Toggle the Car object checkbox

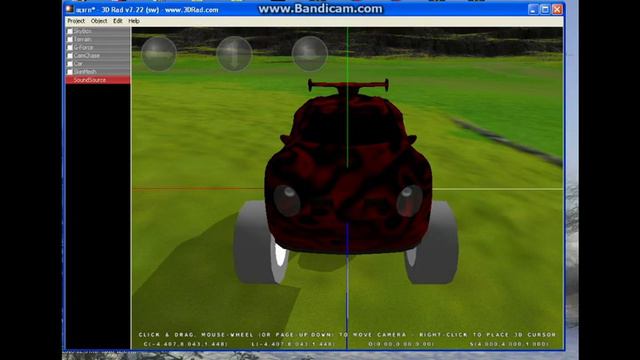[x=70, y=64]
